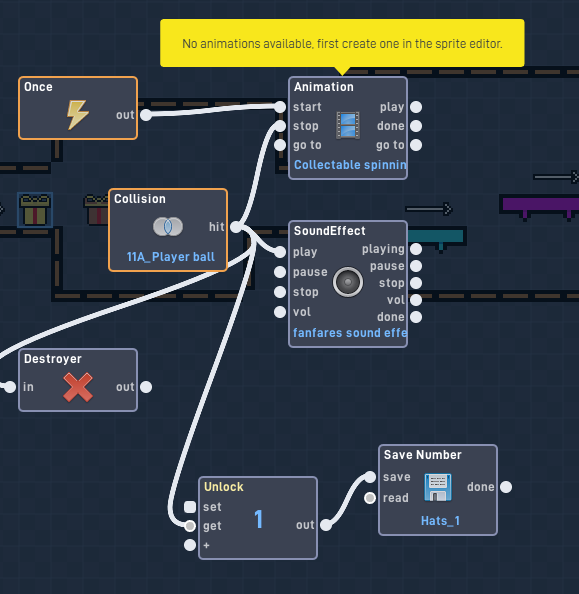This screenshot has height=594, width=579.
Task: Select the Destroyer out port
Action: click(146, 387)
